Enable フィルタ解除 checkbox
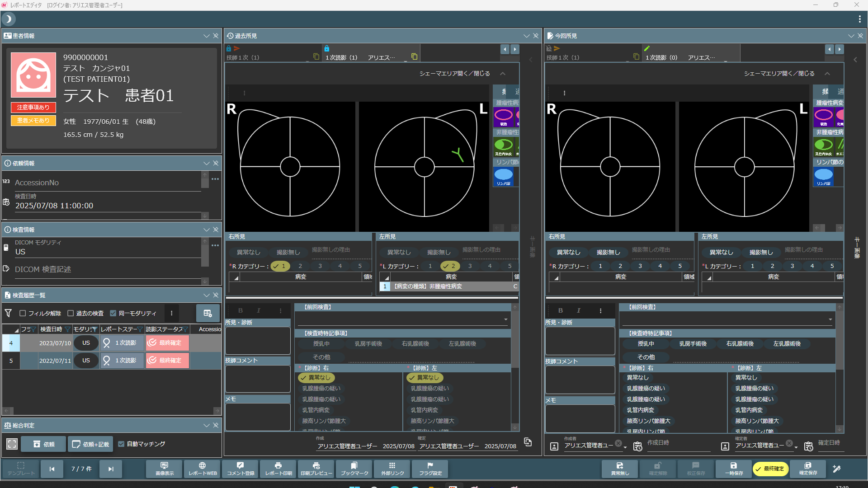868x488 pixels. pyautogui.click(x=23, y=313)
